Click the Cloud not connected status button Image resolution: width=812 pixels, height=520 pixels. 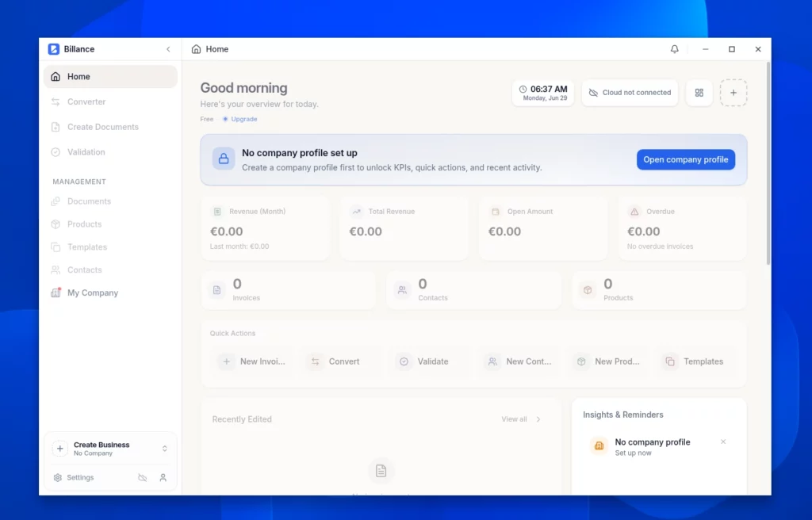[630, 93]
